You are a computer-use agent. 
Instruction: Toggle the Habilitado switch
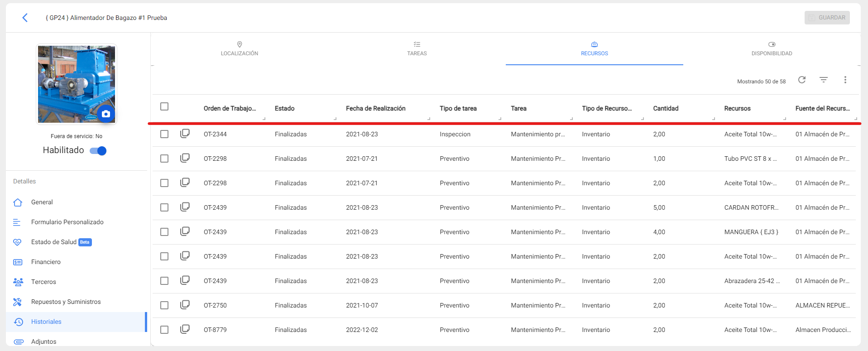point(98,151)
